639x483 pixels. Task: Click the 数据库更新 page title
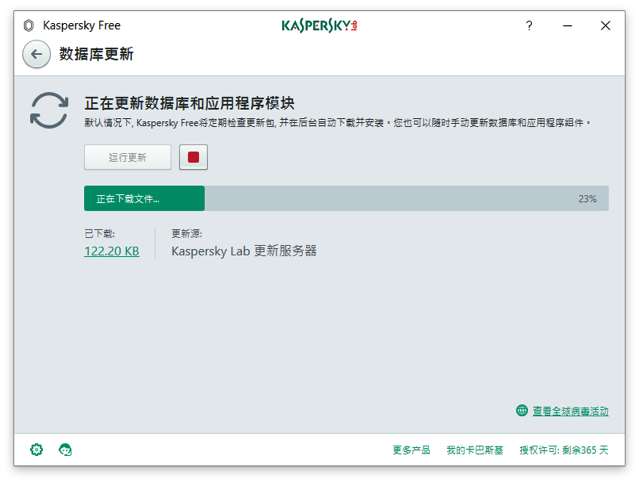point(96,54)
